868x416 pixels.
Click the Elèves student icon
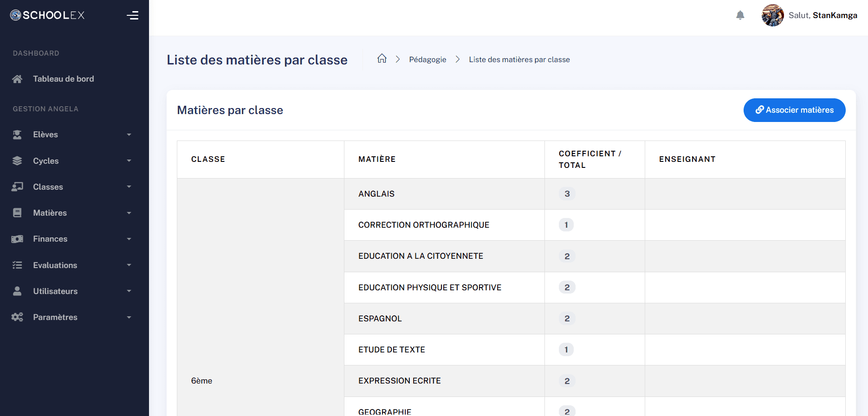coord(17,134)
